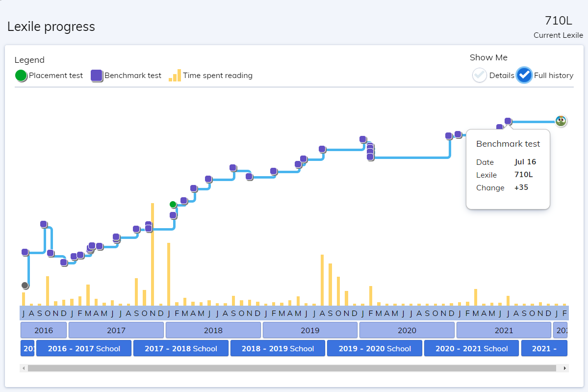This screenshot has width=588, height=392.
Task: Choose the 2020 - 2021 School period
Action: pos(472,348)
